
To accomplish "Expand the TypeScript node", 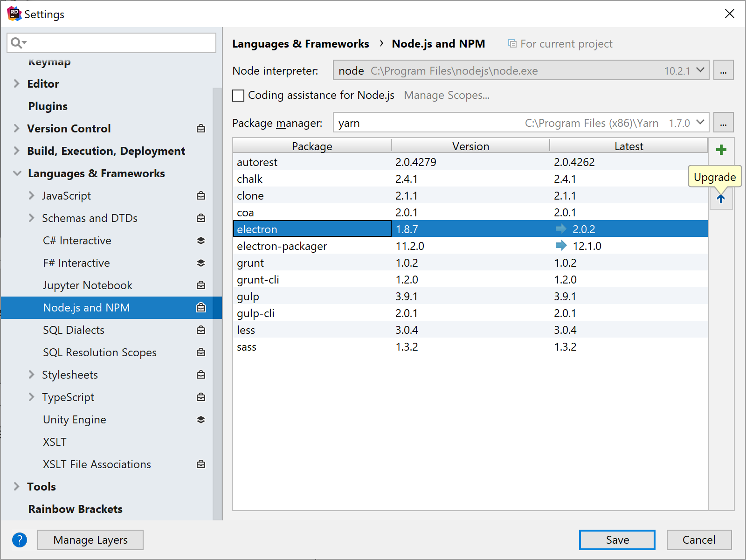I will tap(32, 397).
